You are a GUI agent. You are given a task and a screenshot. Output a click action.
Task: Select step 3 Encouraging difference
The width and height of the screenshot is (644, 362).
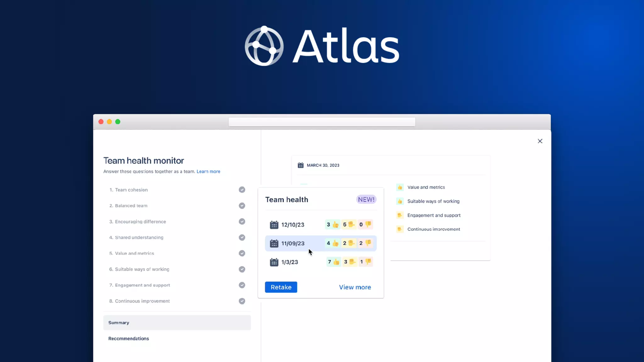(x=140, y=222)
